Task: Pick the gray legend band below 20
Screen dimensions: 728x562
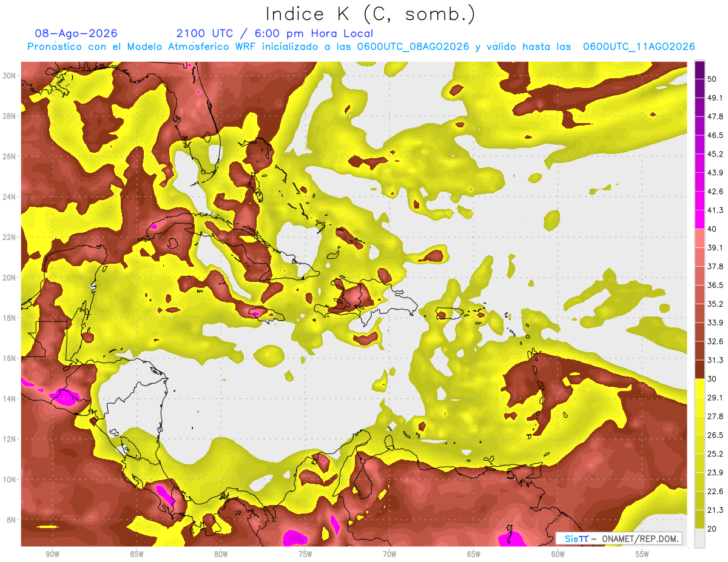Action: point(699,538)
